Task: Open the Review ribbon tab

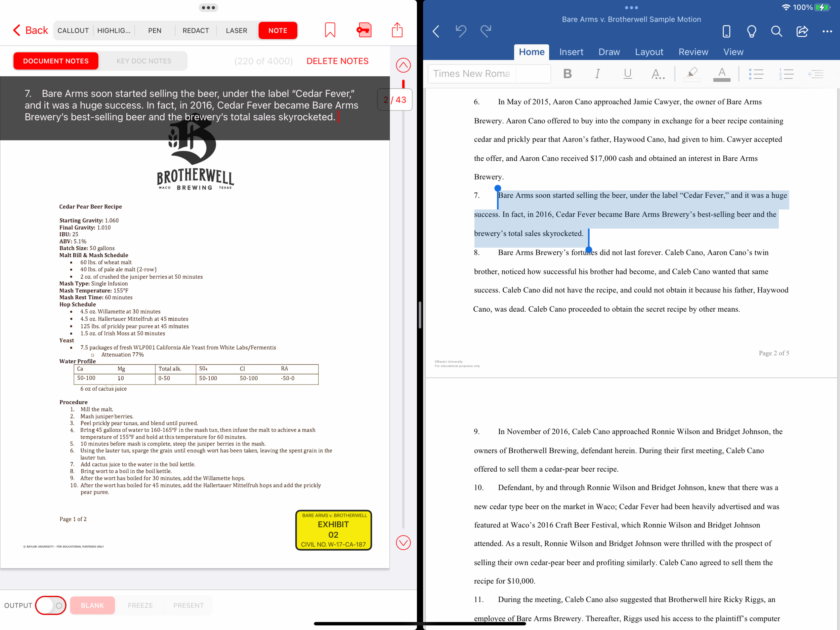Action: 693,52
